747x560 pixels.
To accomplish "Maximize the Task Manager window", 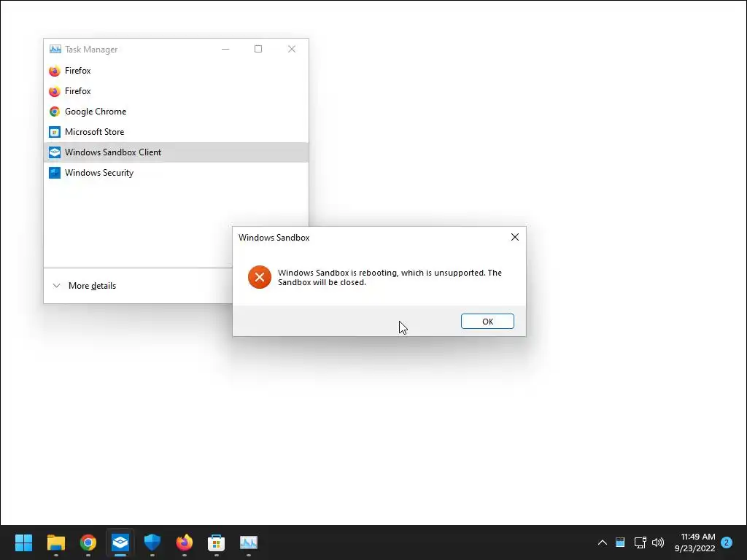I will coord(258,49).
